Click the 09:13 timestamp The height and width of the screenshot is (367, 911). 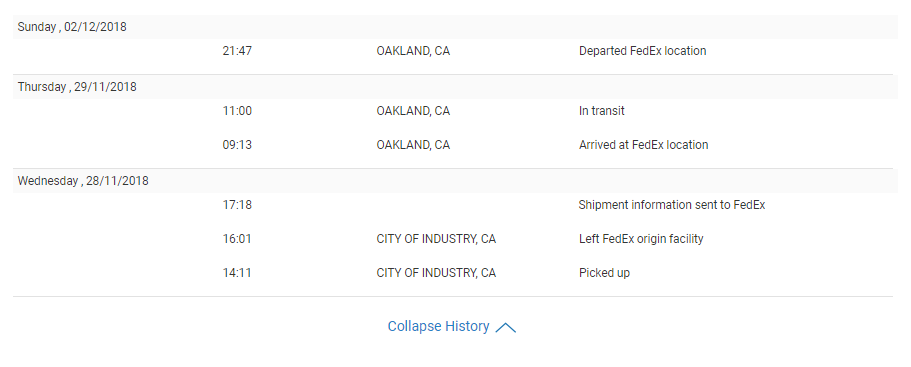tap(237, 145)
